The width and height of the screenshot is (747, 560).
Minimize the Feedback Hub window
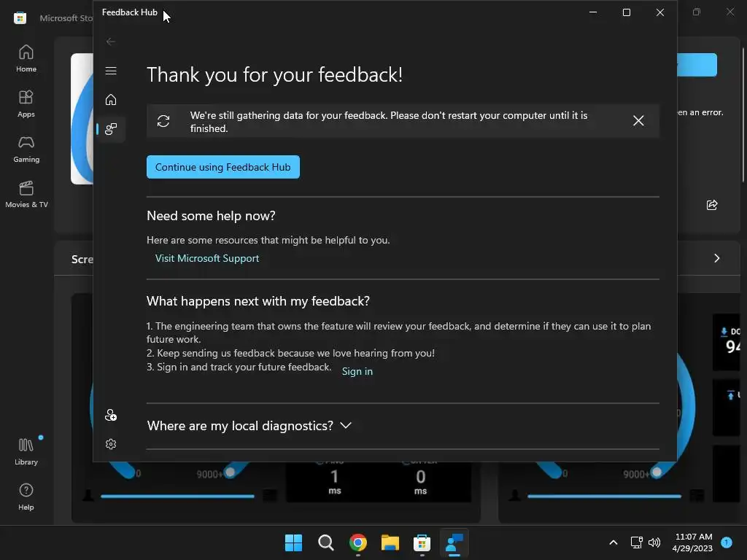point(593,12)
